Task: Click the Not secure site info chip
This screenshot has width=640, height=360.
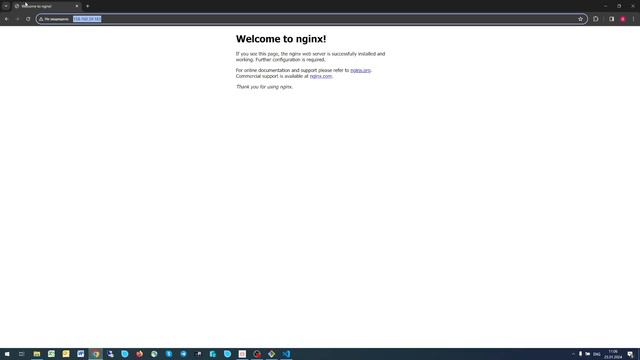Action: pyautogui.click(x=54, y=19)
